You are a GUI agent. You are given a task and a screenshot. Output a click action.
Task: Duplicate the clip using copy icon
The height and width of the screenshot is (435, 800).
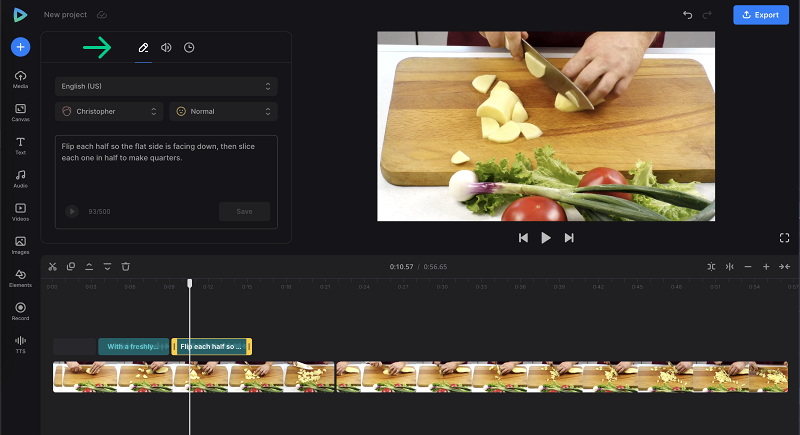pos(71,266)
